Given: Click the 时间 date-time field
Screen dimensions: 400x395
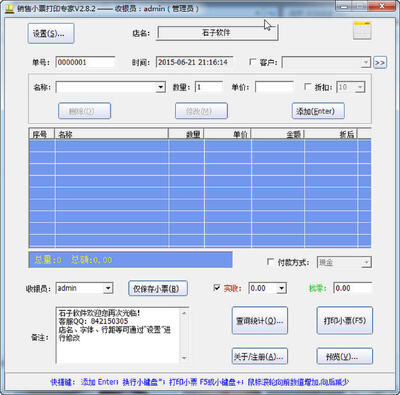Looking at the screenshot, I should tap(195, 62).
